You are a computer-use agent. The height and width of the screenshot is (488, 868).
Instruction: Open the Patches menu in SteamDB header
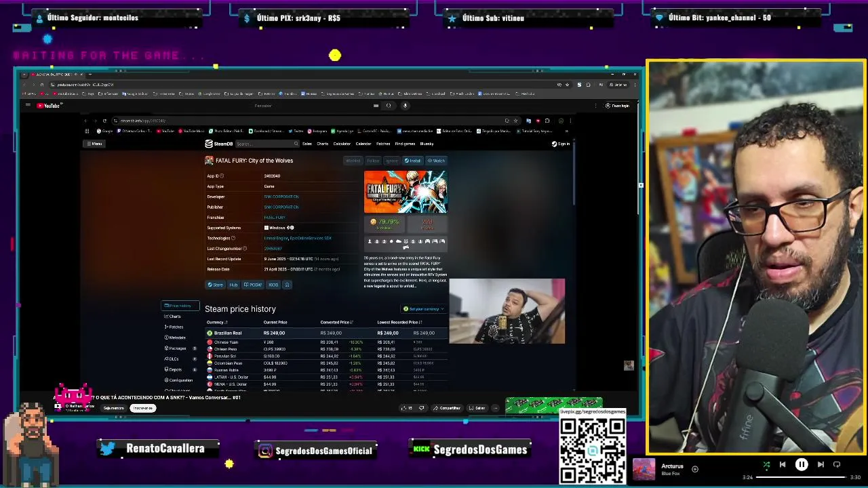click(x=383, y=144)
